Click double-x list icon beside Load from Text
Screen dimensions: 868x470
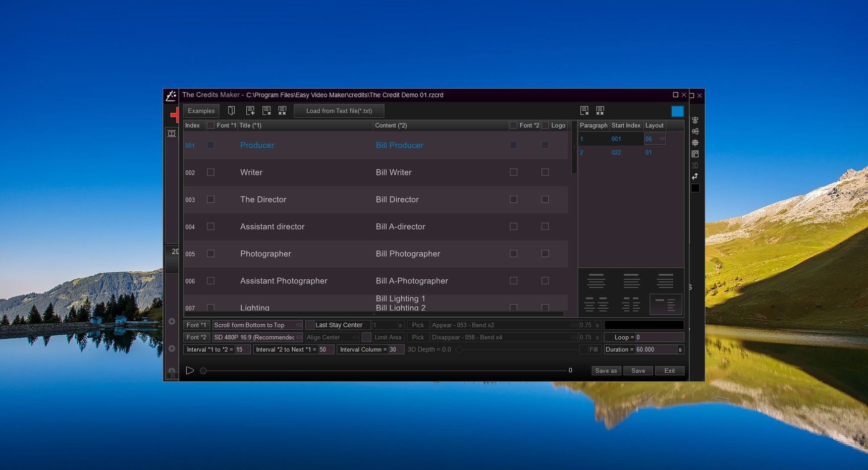(x=282, y=110)
